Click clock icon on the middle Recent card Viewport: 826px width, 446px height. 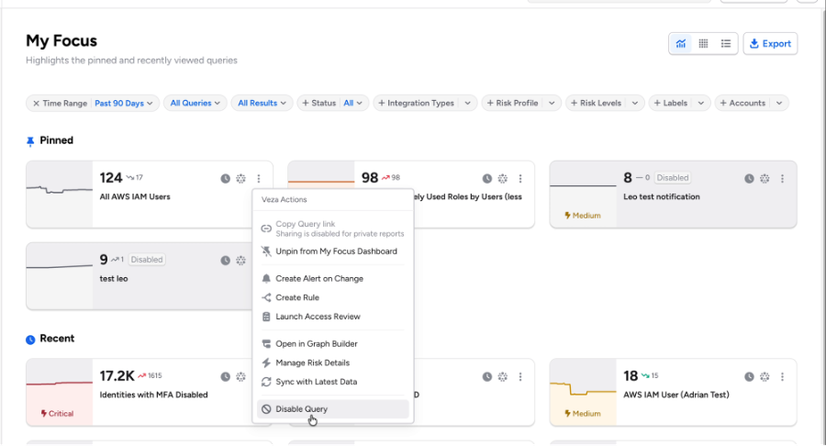[487, 376]
